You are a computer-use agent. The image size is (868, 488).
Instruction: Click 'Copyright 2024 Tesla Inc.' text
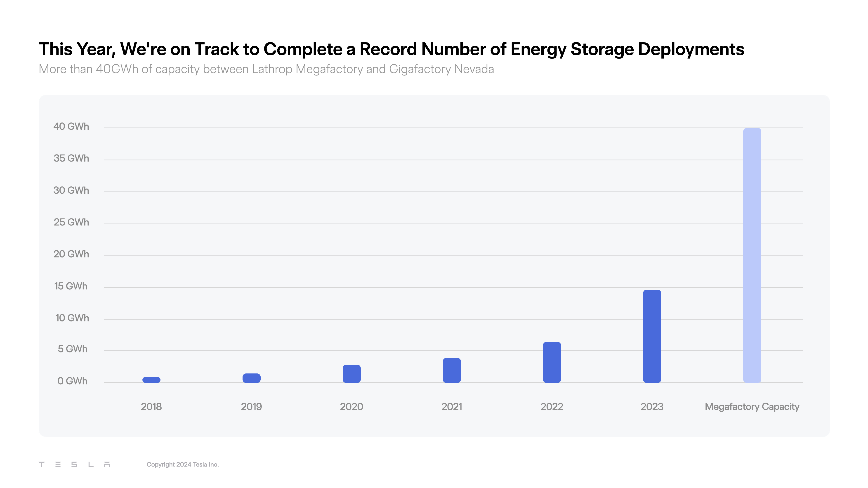tap(183, 465)
